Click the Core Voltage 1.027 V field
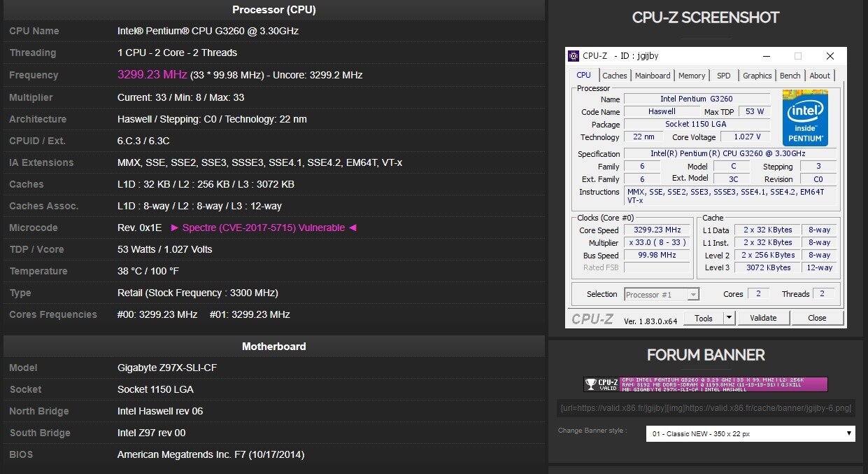This screenshot has height=474, width=868. [746, 137]
